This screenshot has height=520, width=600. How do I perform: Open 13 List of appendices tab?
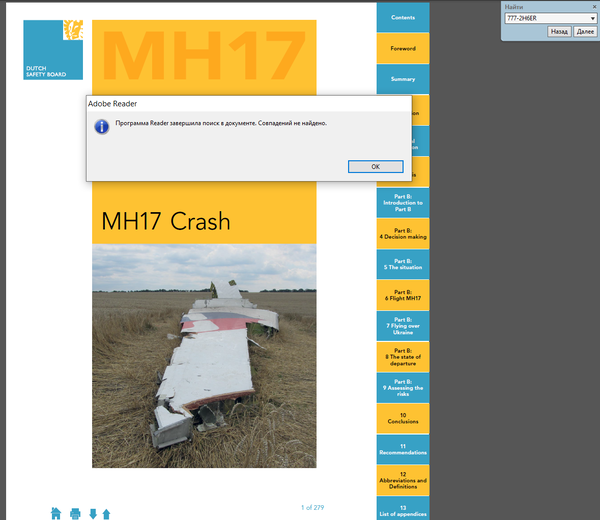point(403,509)
